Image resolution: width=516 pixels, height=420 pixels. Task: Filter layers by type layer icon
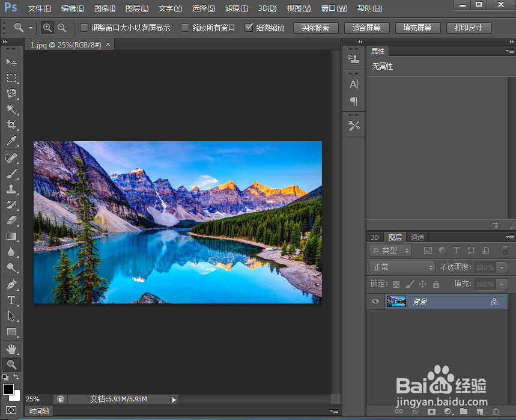tap(456, 251)
